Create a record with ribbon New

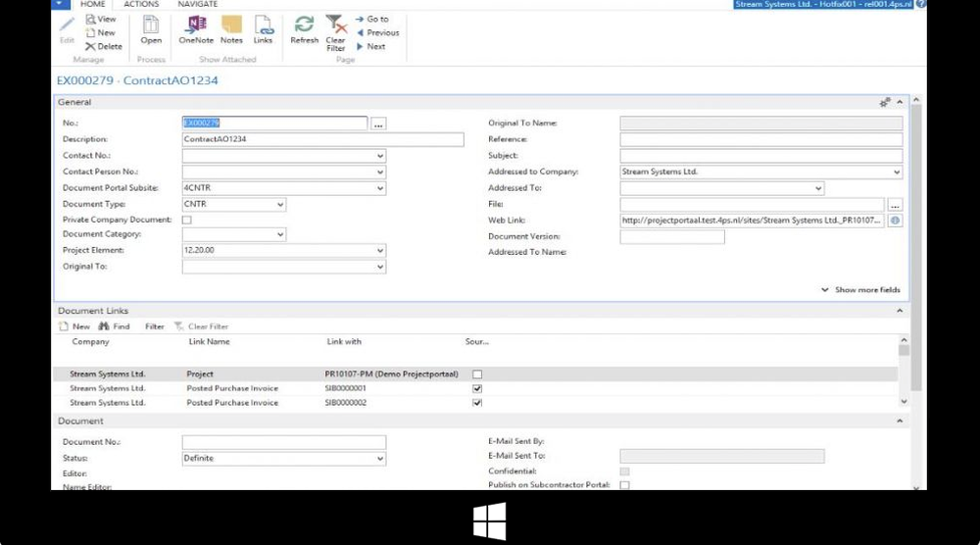click(x=101, y=33)
